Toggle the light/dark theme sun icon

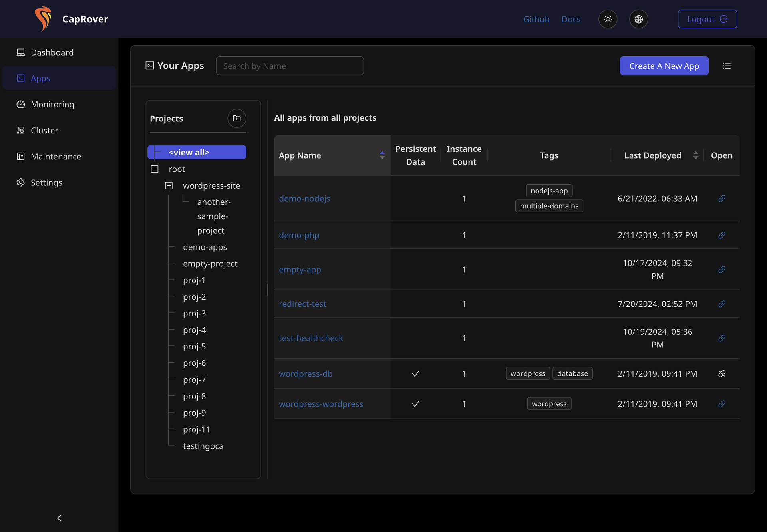608,19
